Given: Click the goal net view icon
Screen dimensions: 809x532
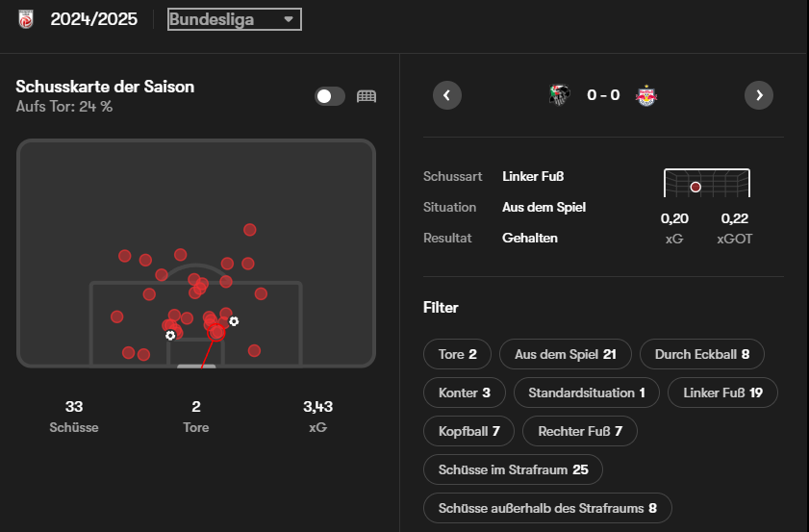Looking at the screenshot, I should [x=366, y=96].
